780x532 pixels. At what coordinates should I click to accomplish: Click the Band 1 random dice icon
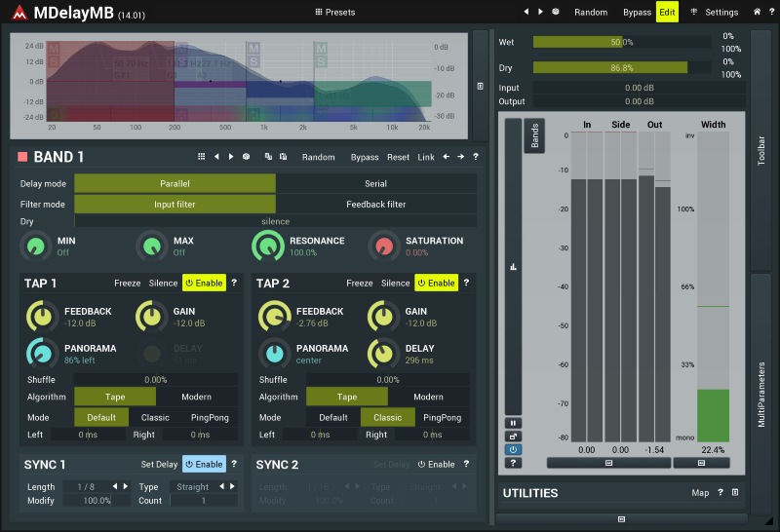coord(246,157)
